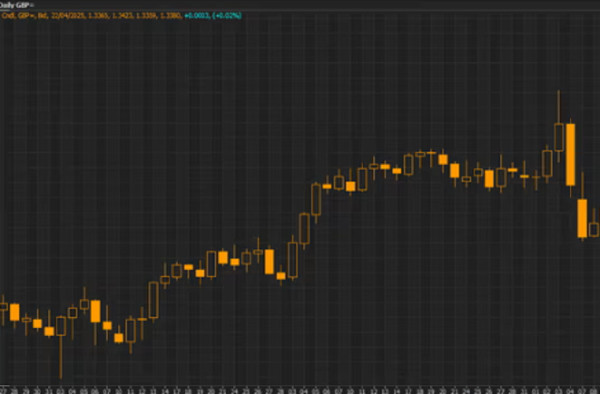The height and width of the screenshot is (394, 600).
Task: Click the date axis along the bottom
Action: click(300, 391)
